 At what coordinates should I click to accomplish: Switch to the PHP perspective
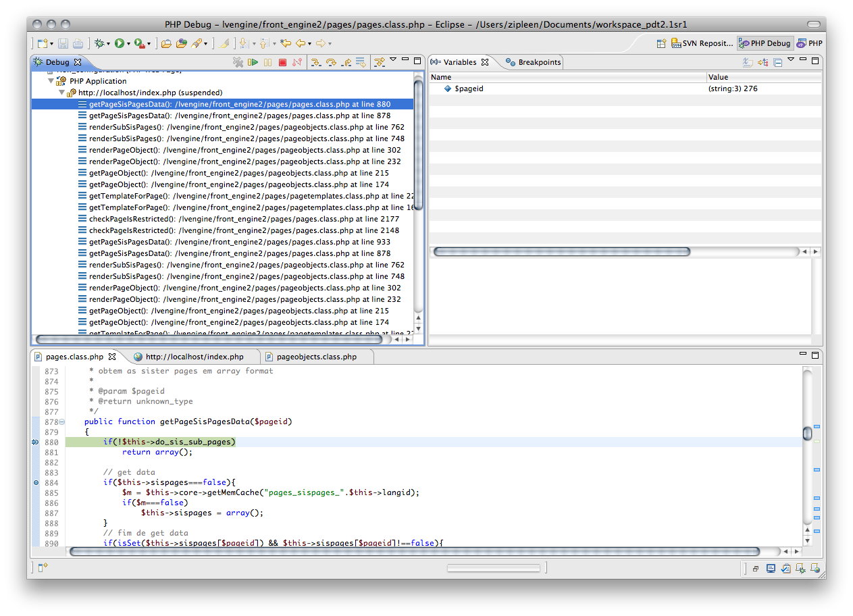pos(810,43)
